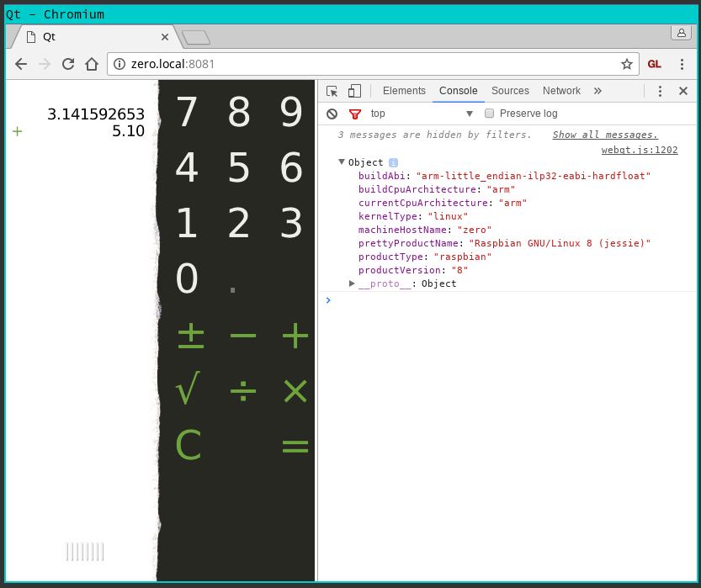Image resolution: width=701 pixels, height=588 pixels.
Task: Open the webqt.js:1202 source link
Action: click(x=639, y=150)
